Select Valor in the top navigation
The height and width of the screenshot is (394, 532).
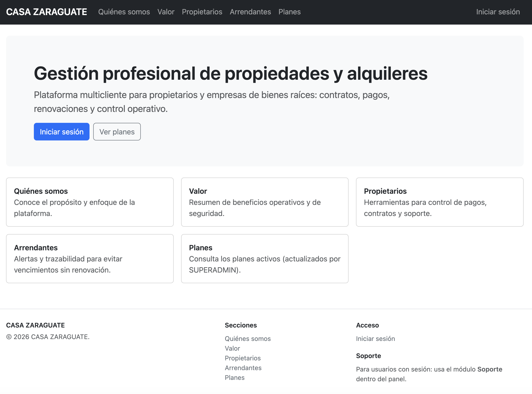point(166,12)
